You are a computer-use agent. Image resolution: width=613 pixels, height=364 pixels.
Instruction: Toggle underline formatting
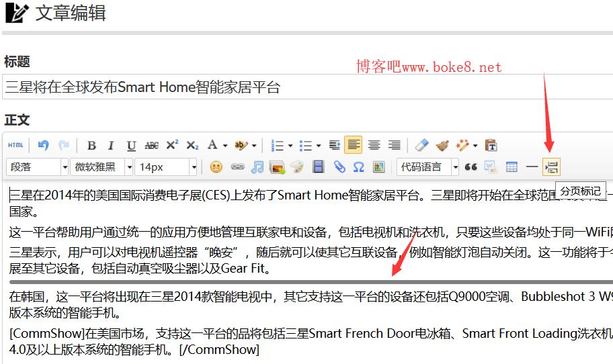coord(131,145)
